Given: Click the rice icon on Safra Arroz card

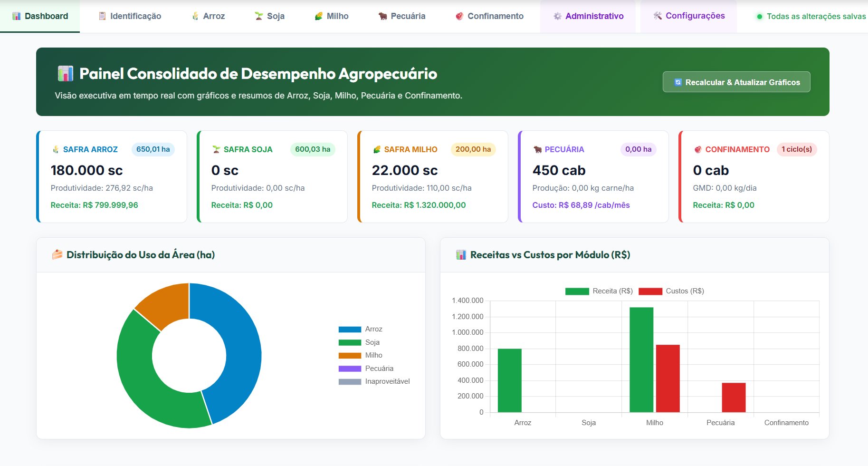Looking at the screenshot, I should pyautogui.click(x=55, y=149).
